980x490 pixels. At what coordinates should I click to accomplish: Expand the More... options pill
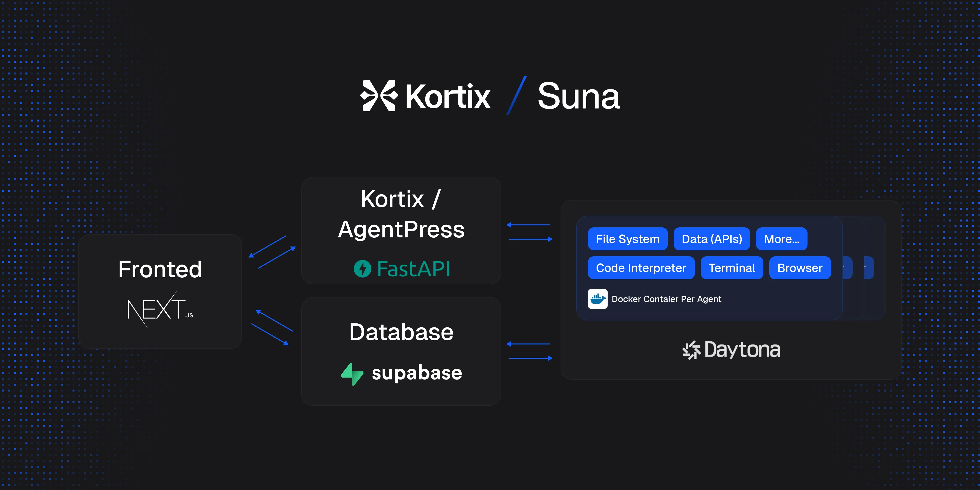click(781, 239)
